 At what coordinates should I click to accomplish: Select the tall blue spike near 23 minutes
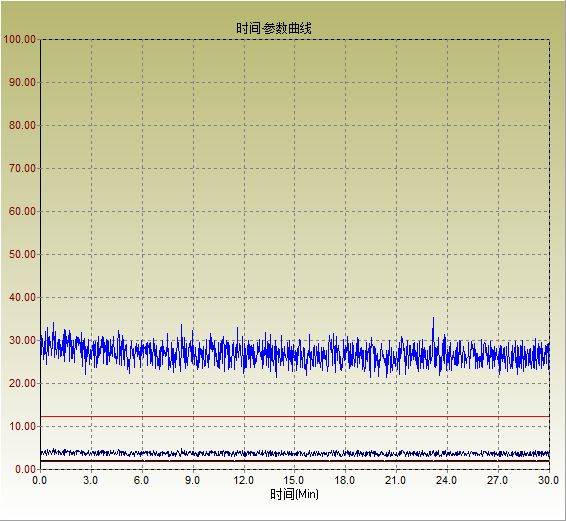point(433,329)
